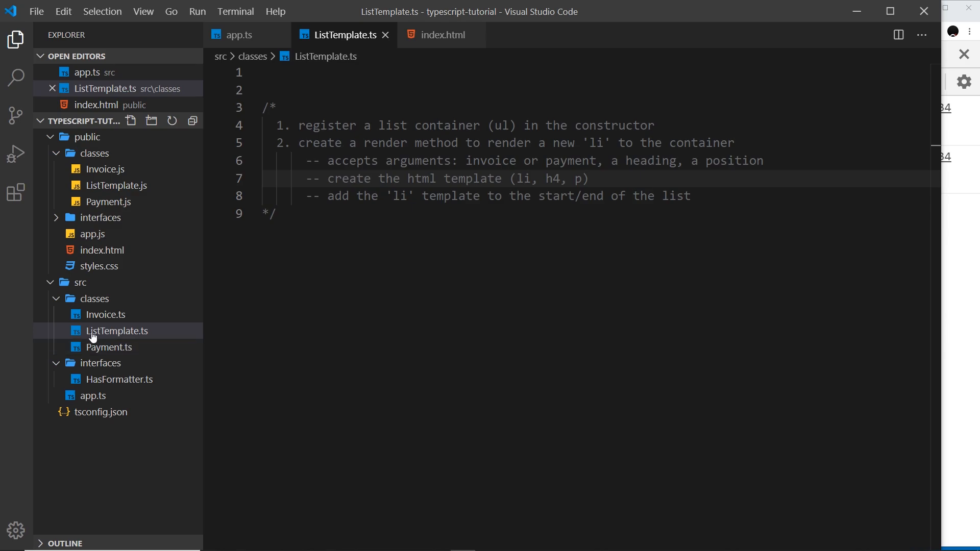
Task: Open the Extensions view
Action: click(16, 192)
